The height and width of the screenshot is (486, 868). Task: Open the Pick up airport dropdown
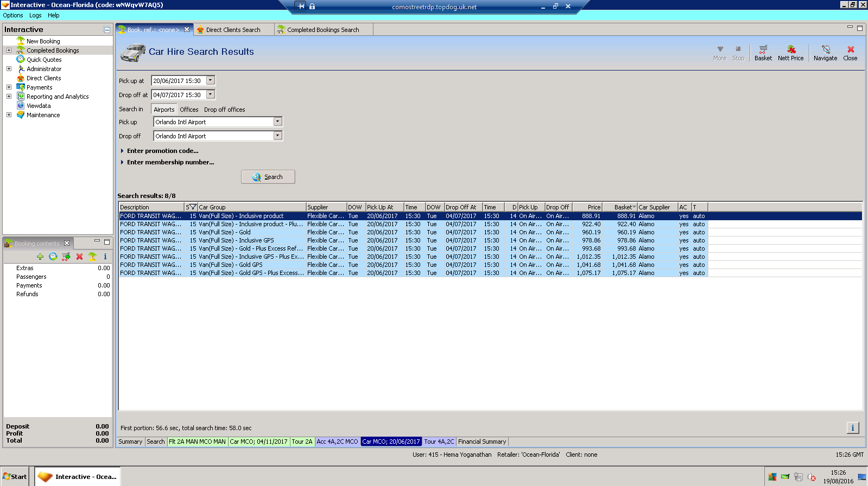coord(277,122)
